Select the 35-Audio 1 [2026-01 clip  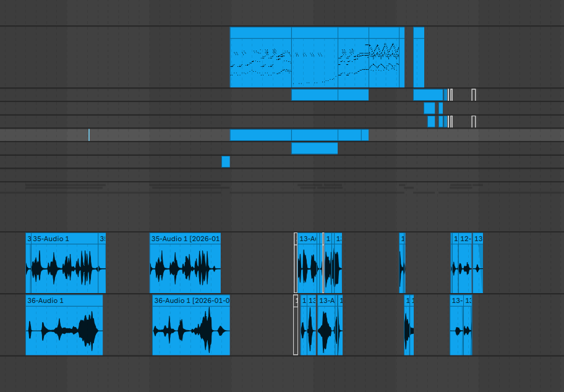click(186, 263)
